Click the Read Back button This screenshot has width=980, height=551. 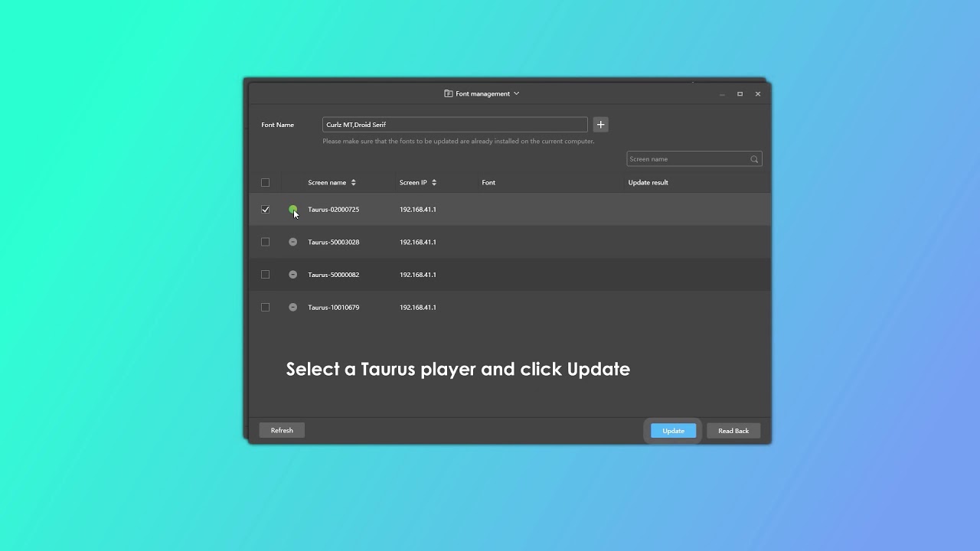click(733, 431)
